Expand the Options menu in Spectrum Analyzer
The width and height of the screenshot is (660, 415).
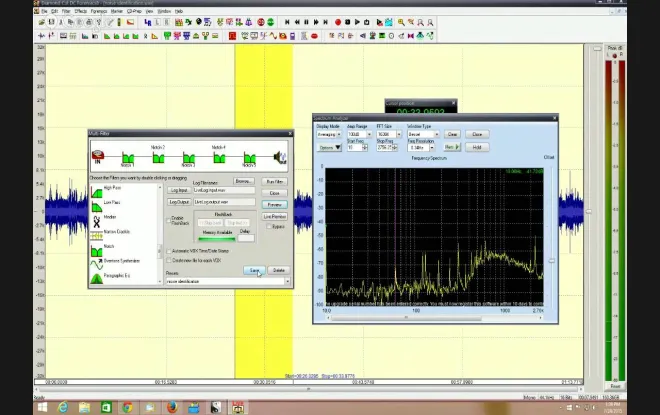tap(329, 148)
